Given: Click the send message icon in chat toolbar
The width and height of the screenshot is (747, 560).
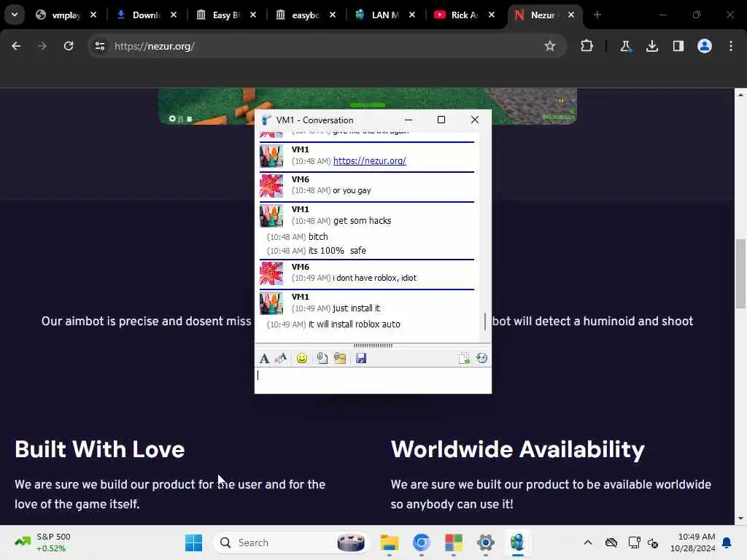Looking at the screenshot, I should 464,358.
